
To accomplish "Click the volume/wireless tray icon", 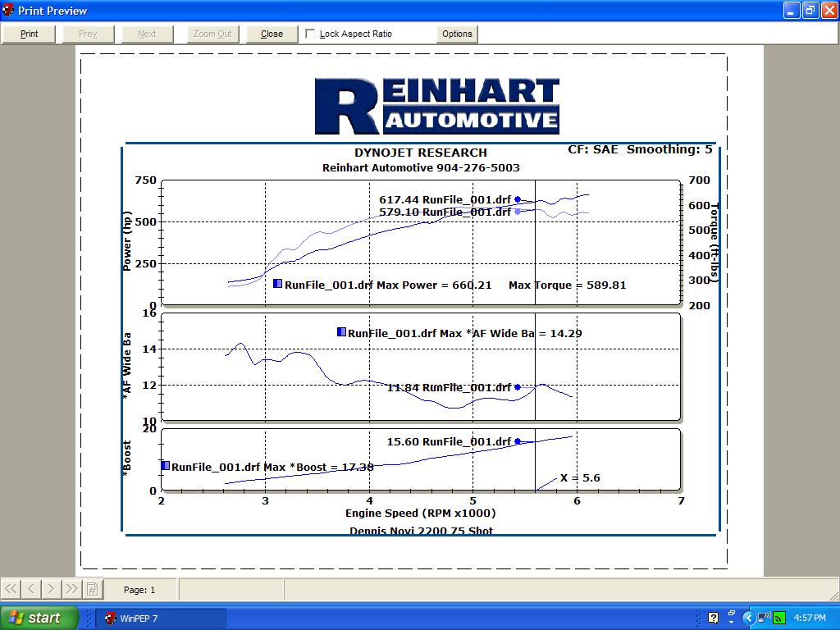I will [x=764, y=617].
